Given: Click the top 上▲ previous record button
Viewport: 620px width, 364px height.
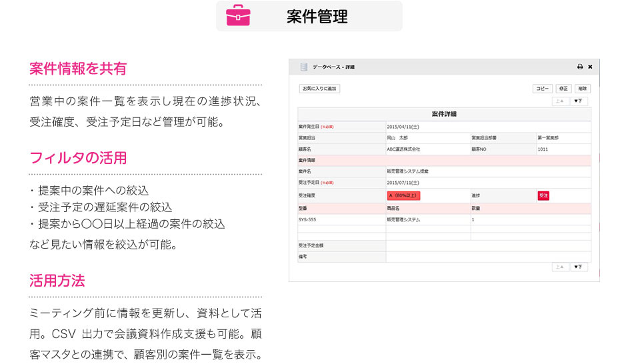Looking at the screenshot, I should [561, 101].
